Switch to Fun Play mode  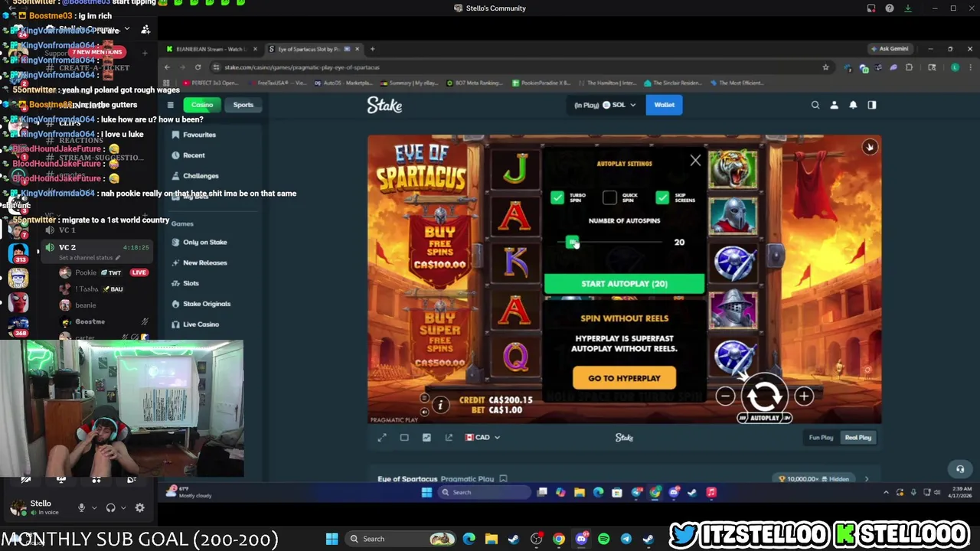click(x=821, y=438)
